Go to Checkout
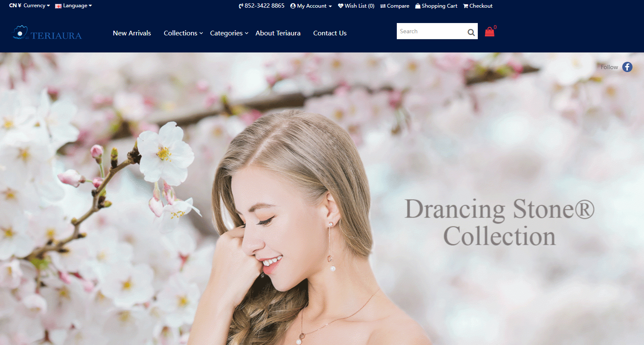The image size is (644, 345). click(x=478, y=6)
